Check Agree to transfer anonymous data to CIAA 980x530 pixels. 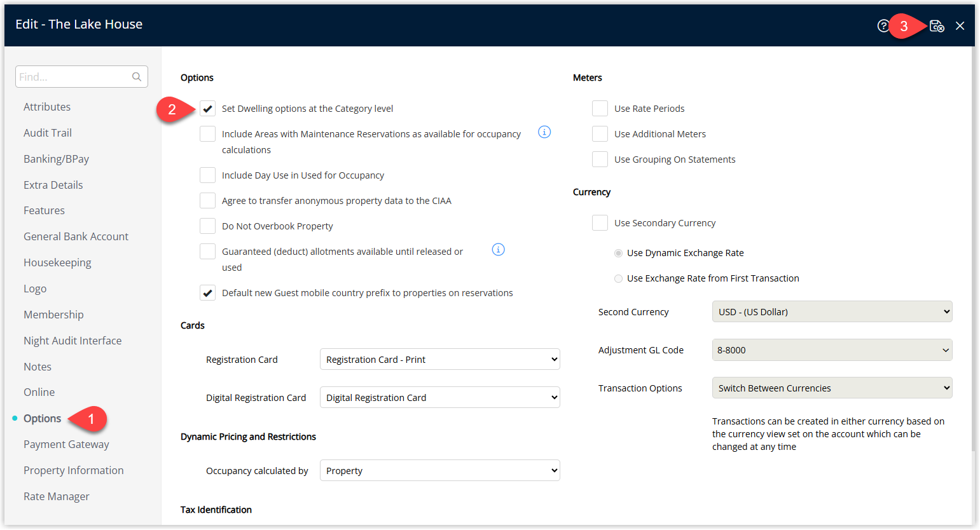[x=207, y=201]
